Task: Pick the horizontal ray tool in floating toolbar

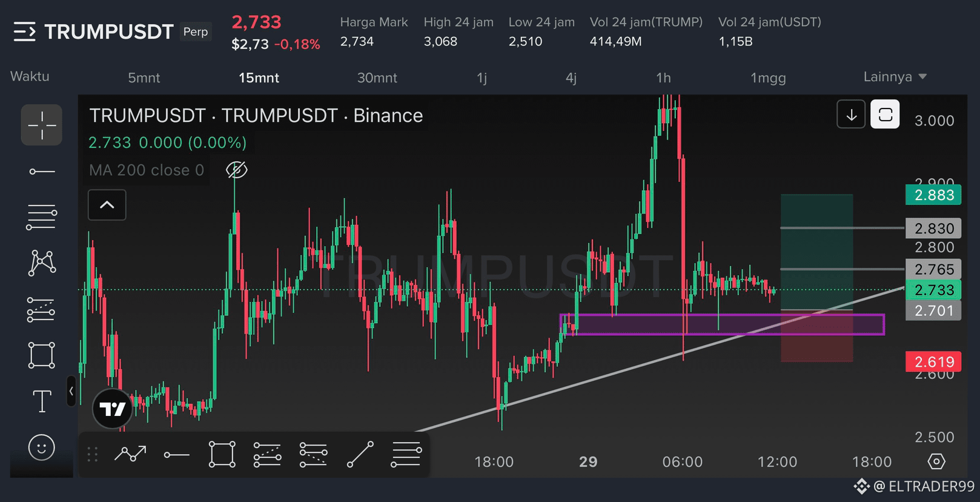Action: click(176, 455)
